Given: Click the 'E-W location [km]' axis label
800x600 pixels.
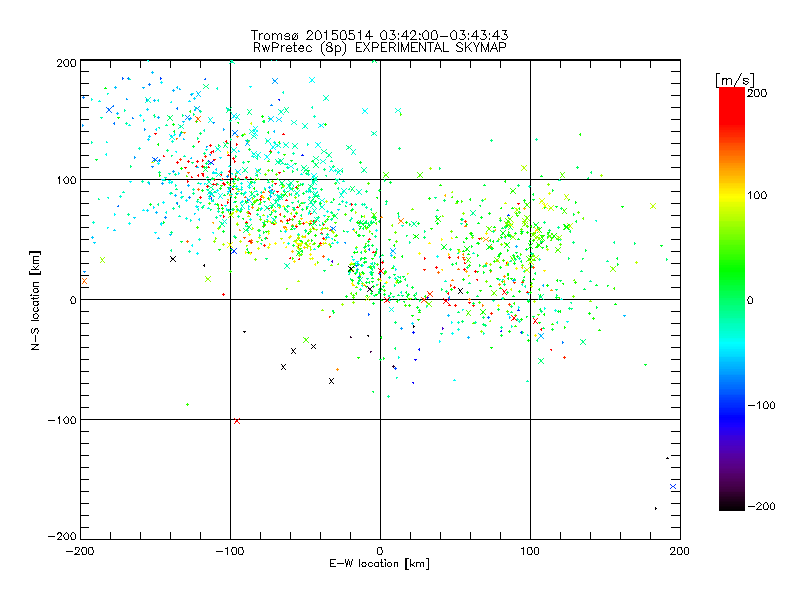Looking at the screenshot, I should [379, 563].
